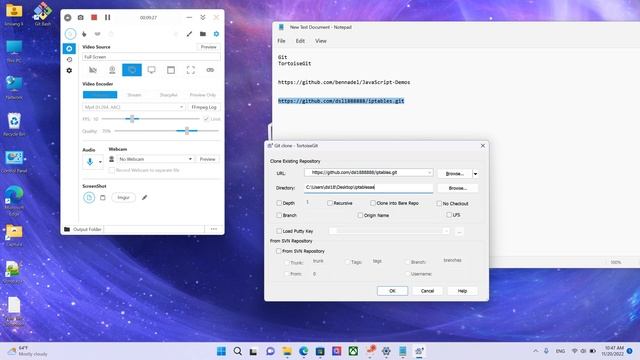The image size is (640, 360).
Task: Select window video source icon
Action: tap(171, 70)
